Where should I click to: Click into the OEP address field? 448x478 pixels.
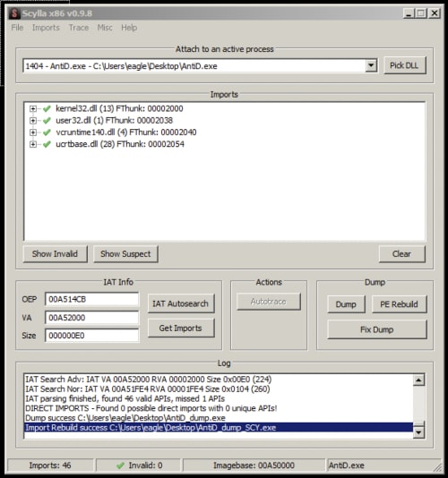pos(92,299)
